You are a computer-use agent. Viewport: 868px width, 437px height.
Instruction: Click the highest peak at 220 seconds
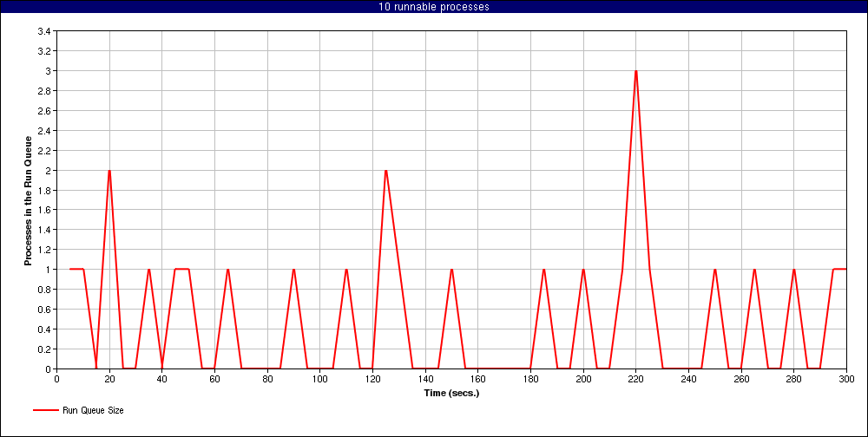[x=636, y=71]
